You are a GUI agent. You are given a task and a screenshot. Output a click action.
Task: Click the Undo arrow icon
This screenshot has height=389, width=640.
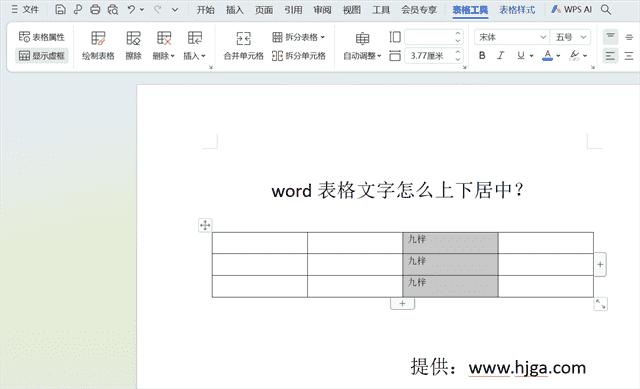[131, 9]
